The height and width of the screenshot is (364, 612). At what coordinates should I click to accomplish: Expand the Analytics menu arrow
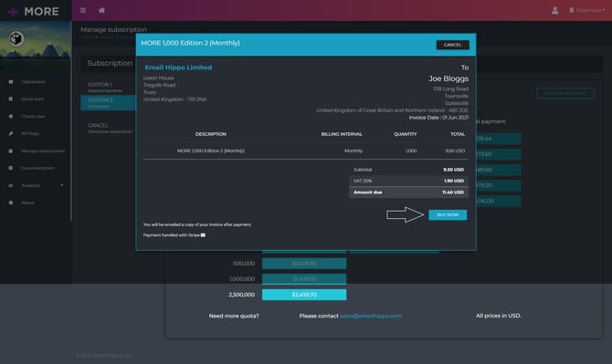click(x=62, y=185)
